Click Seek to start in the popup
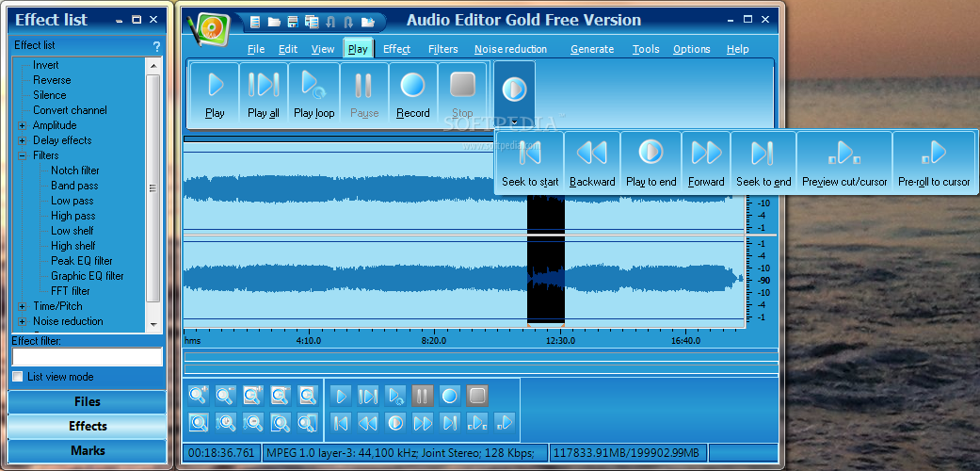Image resolution: width=980 pixels, height=471 pixels. point(530,162)
